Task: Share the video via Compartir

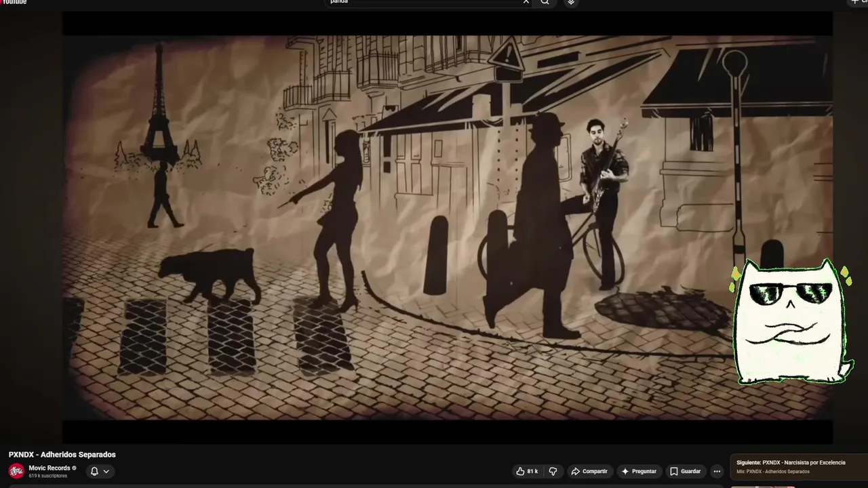Action: click(x=589, y=471)
